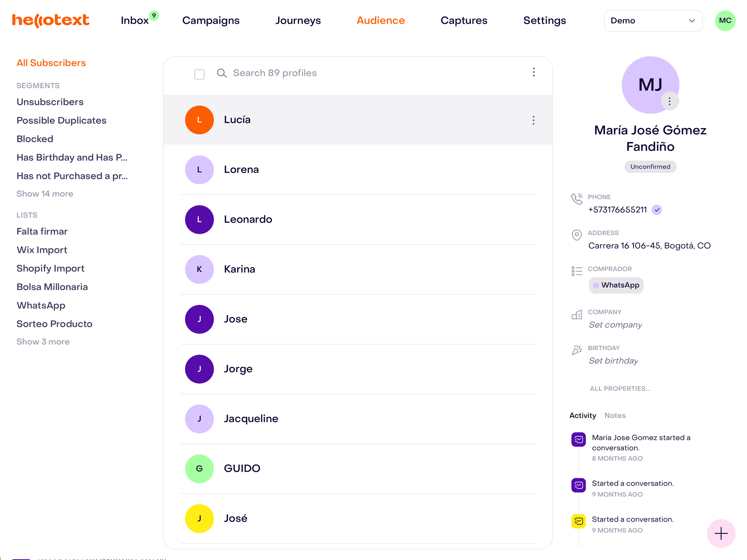Open the Demo workspace dropdown
747x560 pixels.
(x=653, y=21)
